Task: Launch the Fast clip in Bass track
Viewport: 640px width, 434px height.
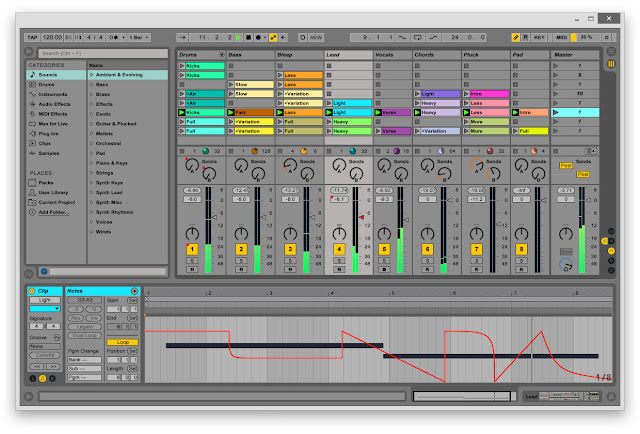Action: pos(231,112)
